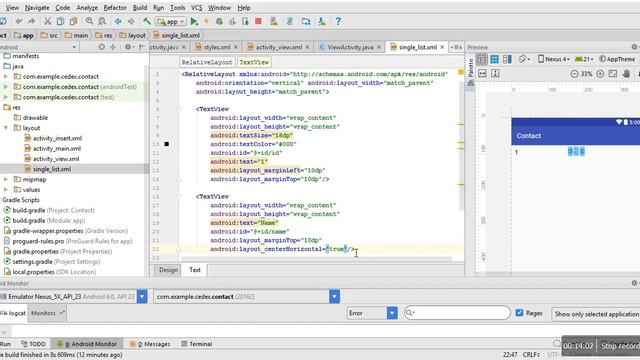Close the single_list.xml tab

(x=442, y=47)
